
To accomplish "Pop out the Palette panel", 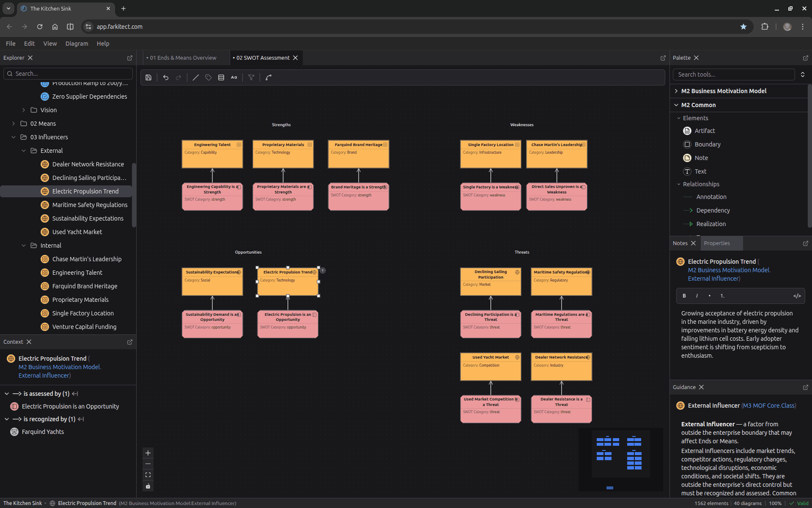I will 806,58.
